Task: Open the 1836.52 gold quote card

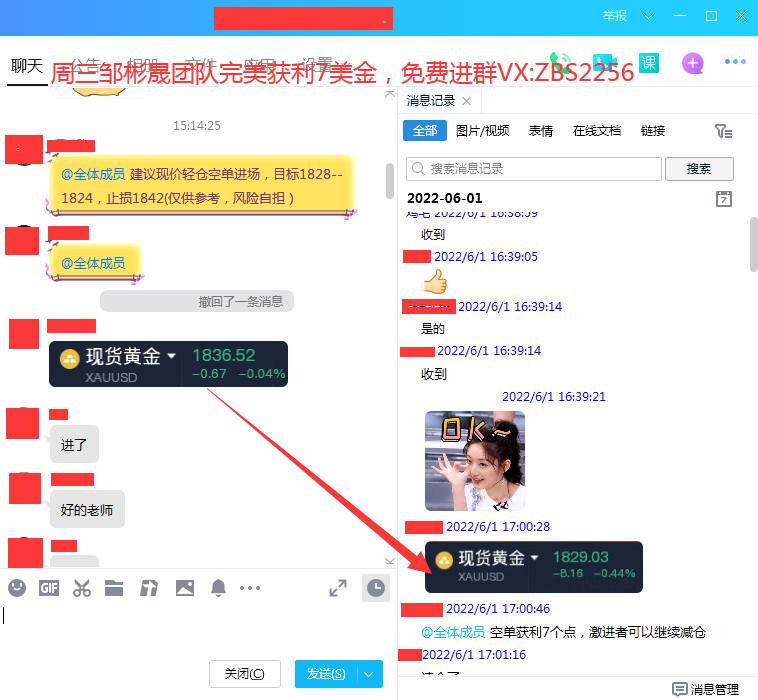Action: coord(168,364)
